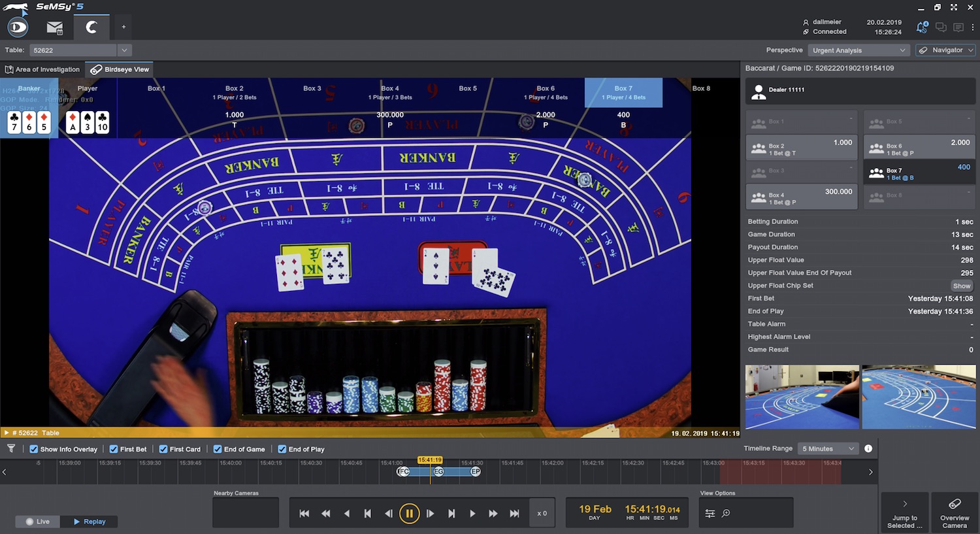The height and width of the screenshot is (534, 980).
Task: Open the mail envelope icon in top bar
Action: [x=55, y=27]
